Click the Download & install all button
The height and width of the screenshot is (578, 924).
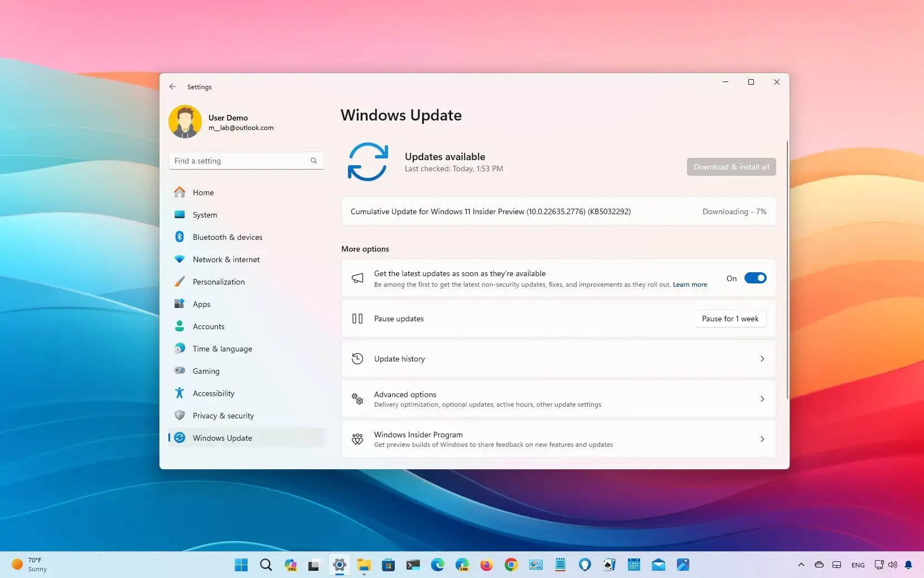click(731, 166)
